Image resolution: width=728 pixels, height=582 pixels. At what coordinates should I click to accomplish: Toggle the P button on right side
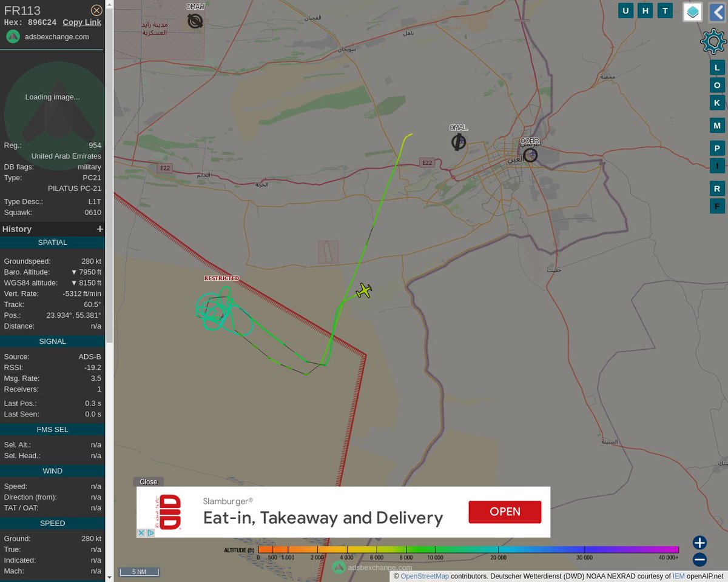tap(717, 149)
